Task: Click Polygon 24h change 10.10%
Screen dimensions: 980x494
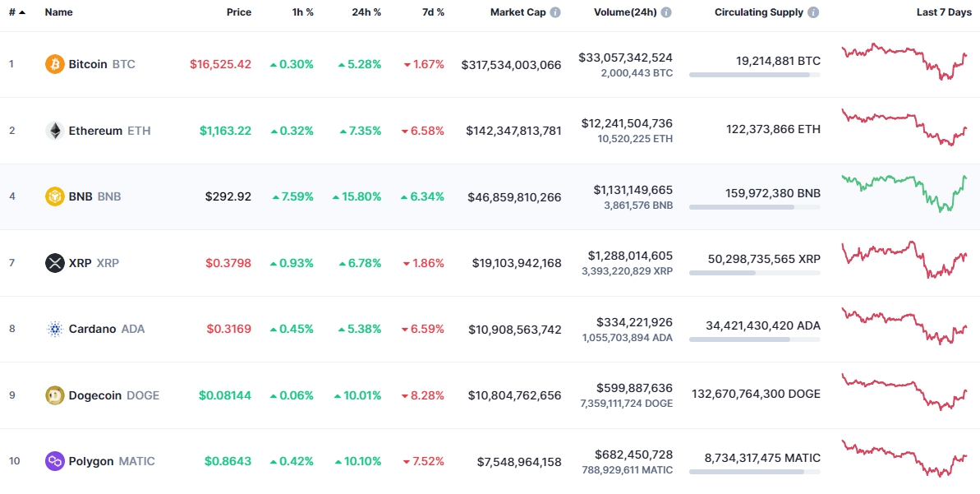Action: (x=358, y=461)
